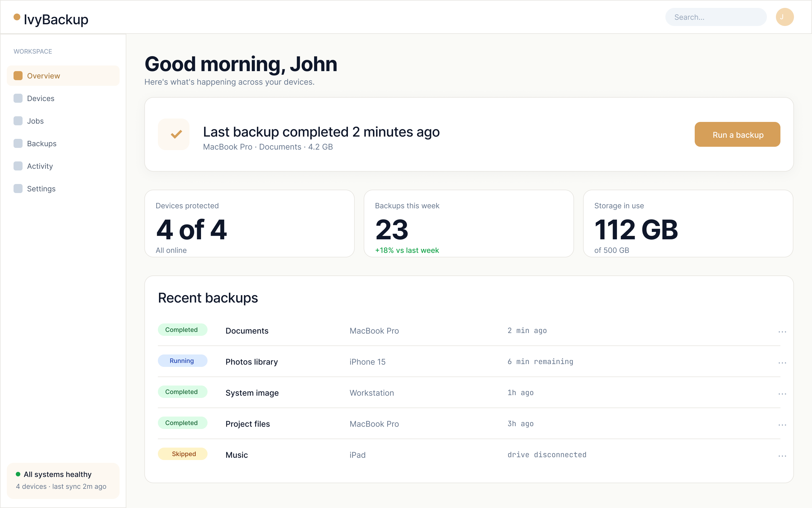The height and width of the screenshot is (508, 812).
Task: Click 'Last backup completed 2 minutes ago' title
Action: 321,132
